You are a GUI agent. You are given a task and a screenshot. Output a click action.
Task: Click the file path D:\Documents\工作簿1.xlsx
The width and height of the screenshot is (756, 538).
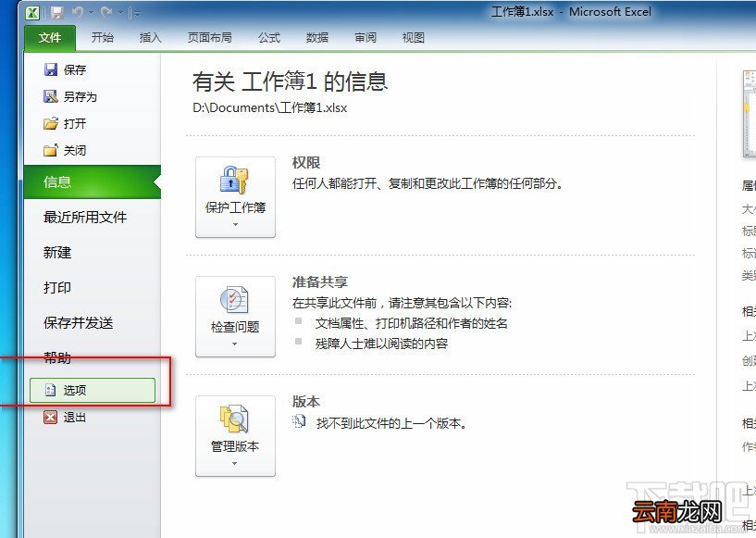pos(270,107)
